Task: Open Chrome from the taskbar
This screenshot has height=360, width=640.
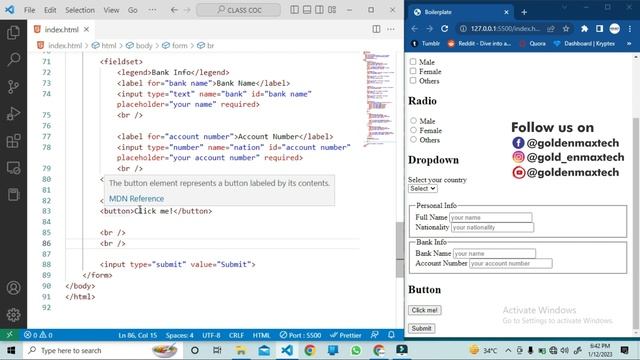Action: [x=310, y=350]
